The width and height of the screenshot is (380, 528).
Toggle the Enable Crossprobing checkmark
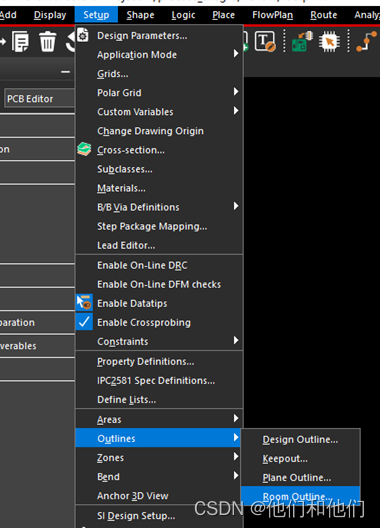click(84, 322)
